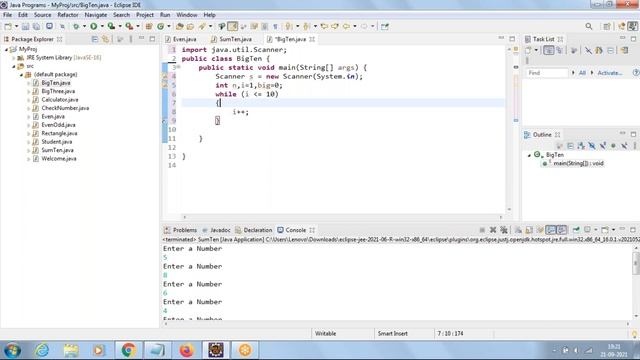Click the toolbar Search magnifier icon
This screenshot has width=640, height=360.
[x=589, y=27]
